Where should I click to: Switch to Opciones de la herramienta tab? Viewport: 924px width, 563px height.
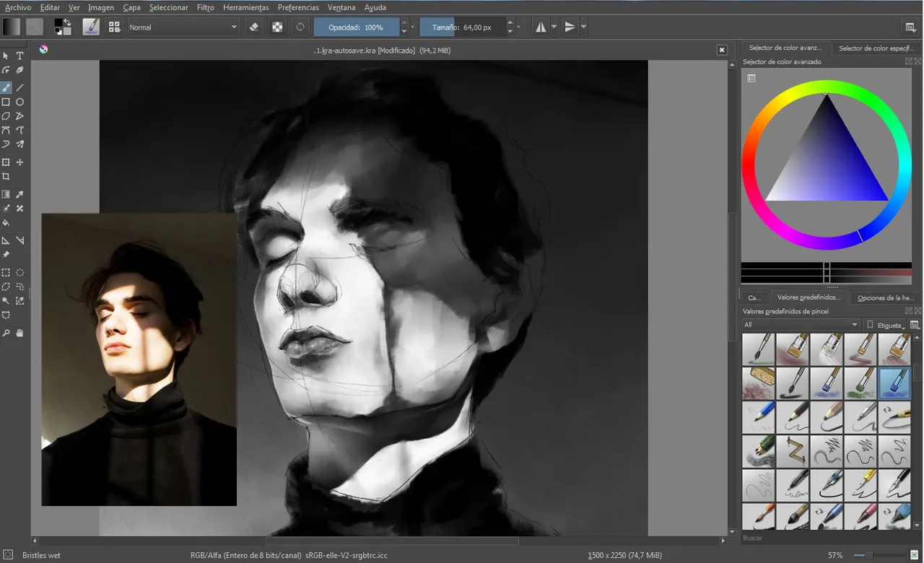(886, 297)
